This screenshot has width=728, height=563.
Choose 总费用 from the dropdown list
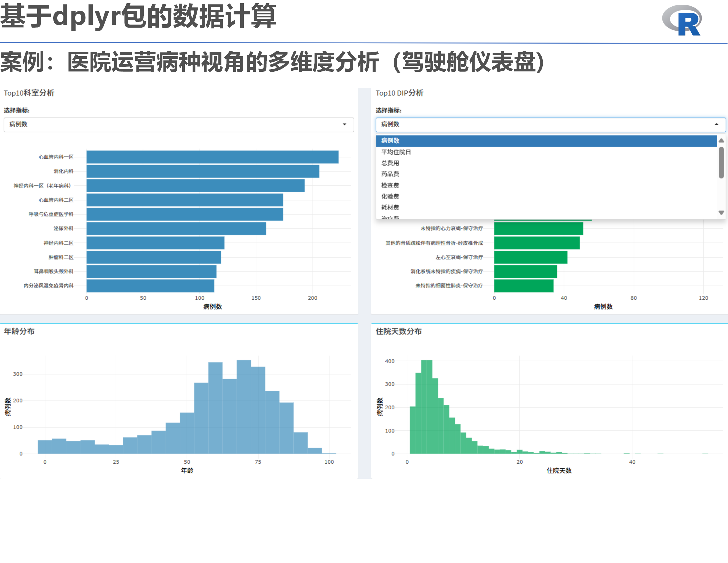[546, 163]
